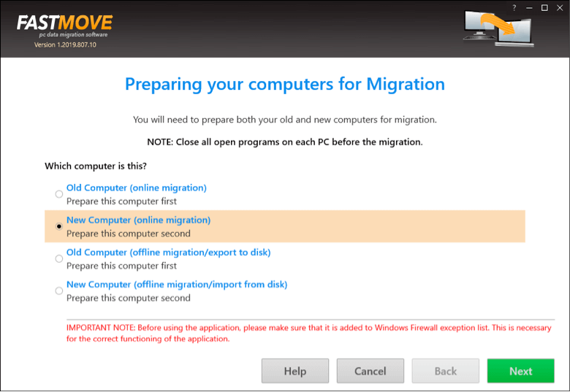570x392 pixels.
Task: Open the New Computer (online migration) link
Action: [x=139, y=220]
